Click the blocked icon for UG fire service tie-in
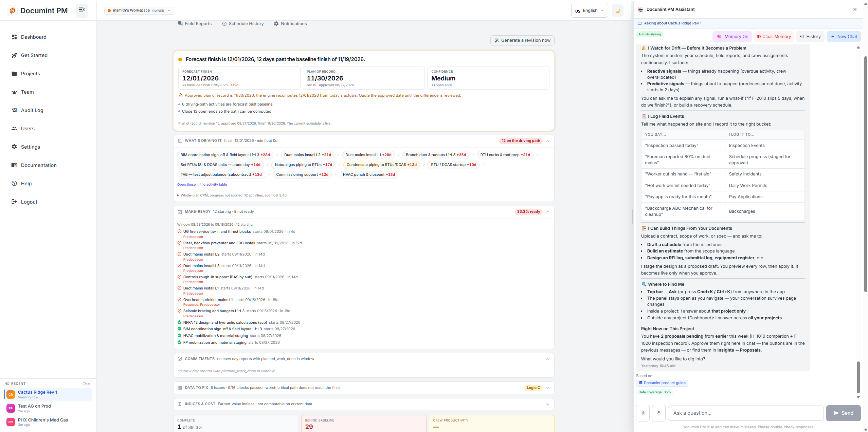868x432 pixels. tap(179, 231)
